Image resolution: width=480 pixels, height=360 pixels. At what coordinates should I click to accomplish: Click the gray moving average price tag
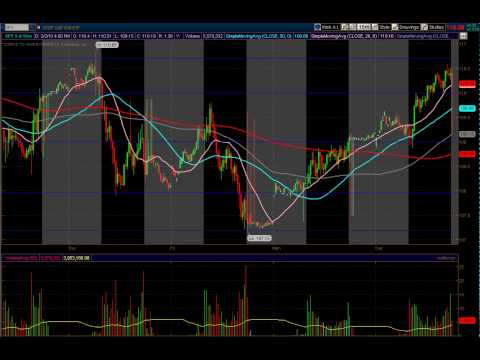(467, 134)
